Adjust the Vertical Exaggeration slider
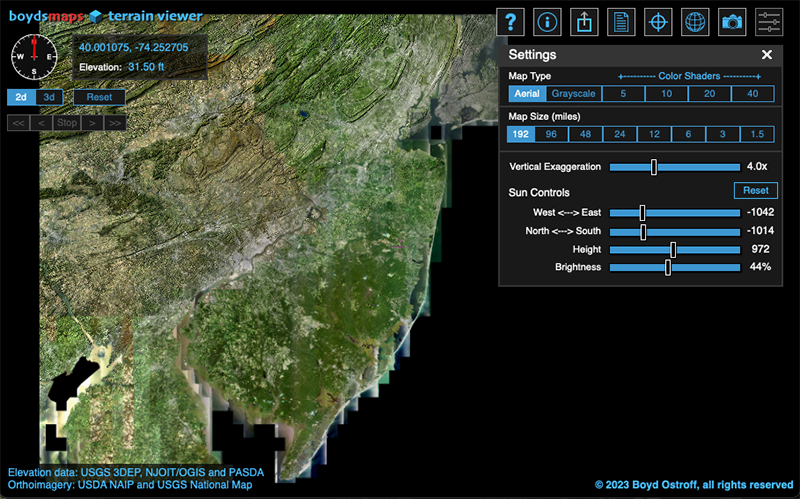 click(653, 167)
